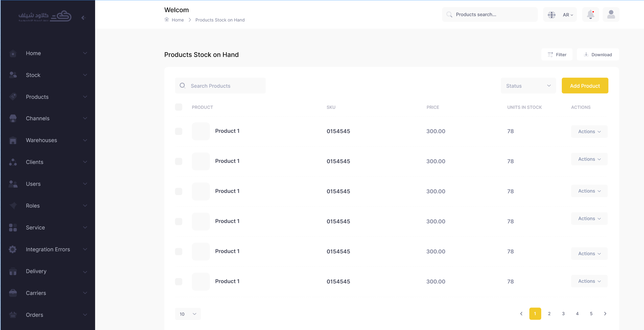Click the Add Product button
The image size is (644, 330).
584,86
